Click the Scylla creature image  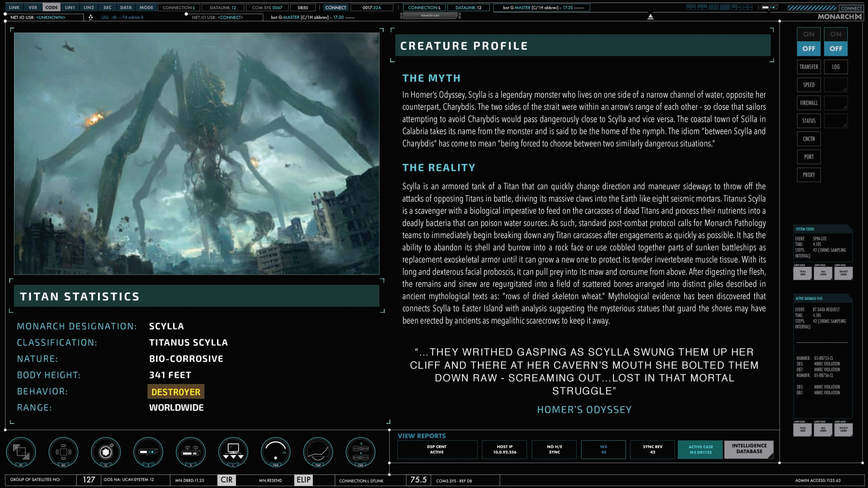click(x=197, y=153)
